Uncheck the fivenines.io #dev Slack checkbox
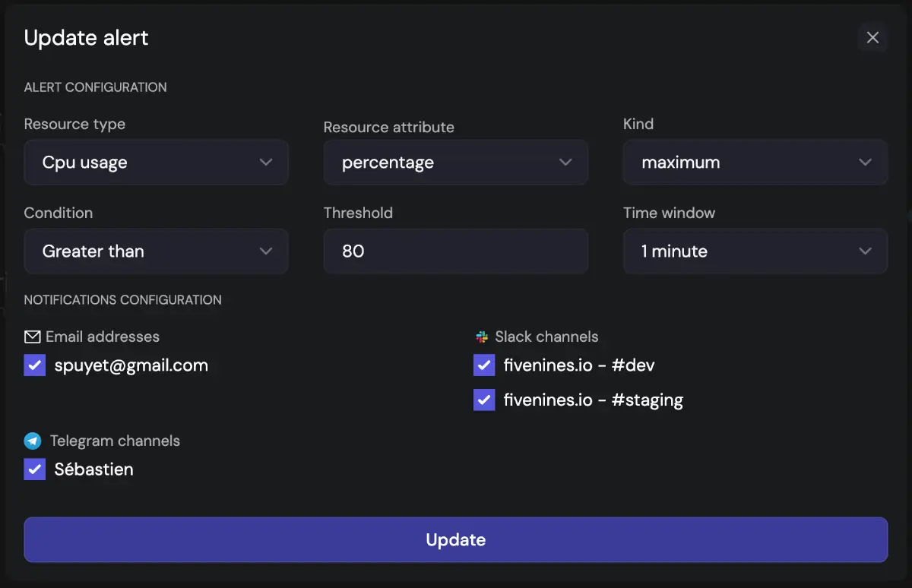Screen dimensions: 912x588 tap(484, 365)
